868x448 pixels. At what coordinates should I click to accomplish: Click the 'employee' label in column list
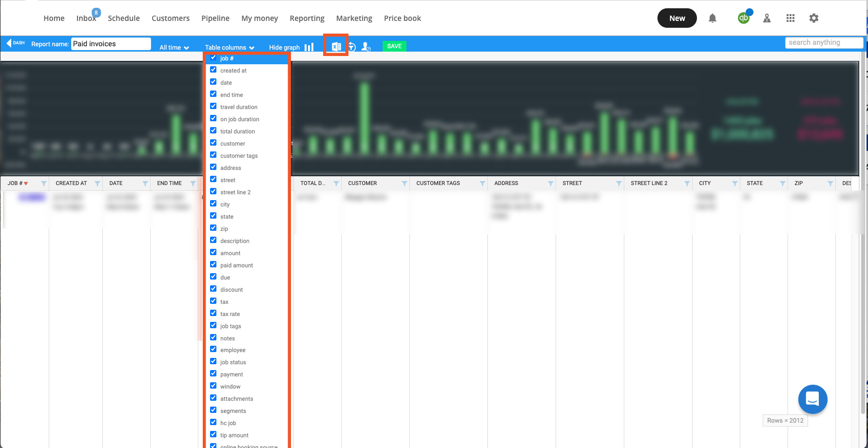233,350
